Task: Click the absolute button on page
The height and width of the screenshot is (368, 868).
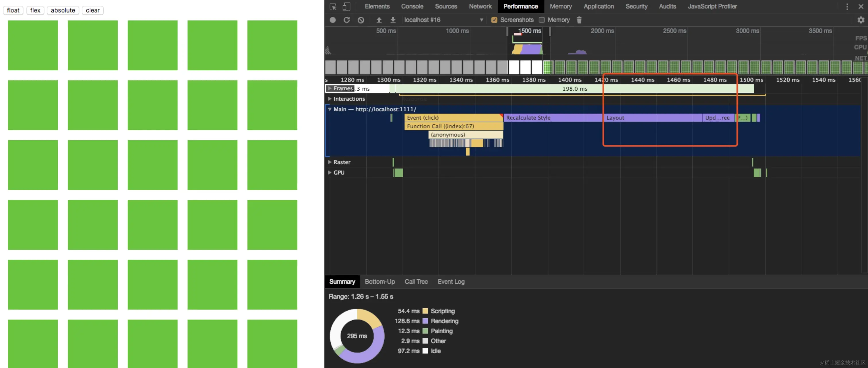Action: coord(63,10)
